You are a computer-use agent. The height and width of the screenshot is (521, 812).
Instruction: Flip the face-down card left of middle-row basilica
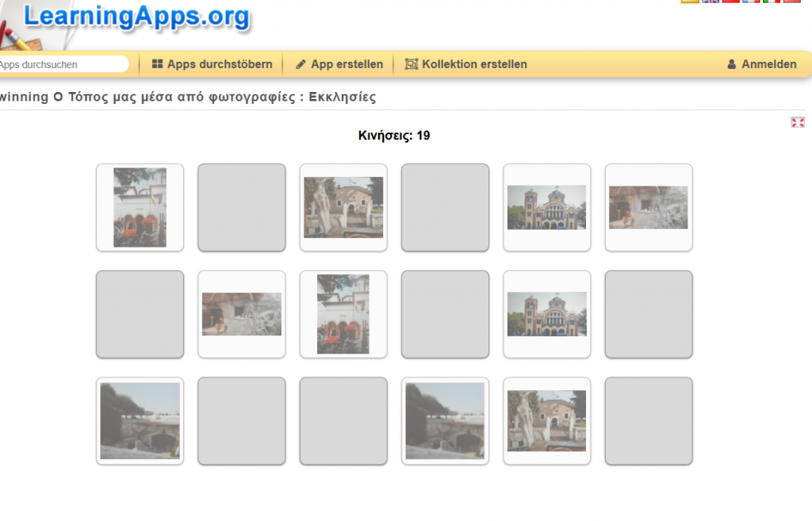(x=445, y=314)
